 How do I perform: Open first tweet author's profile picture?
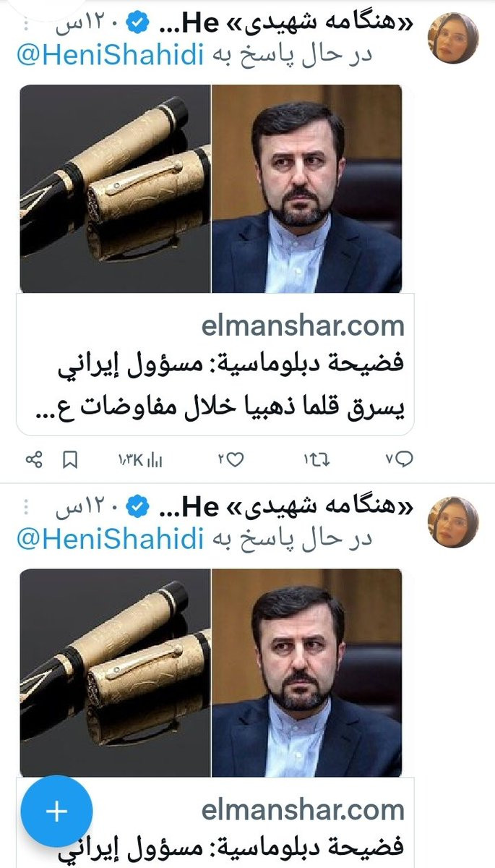tap(453, 38)
